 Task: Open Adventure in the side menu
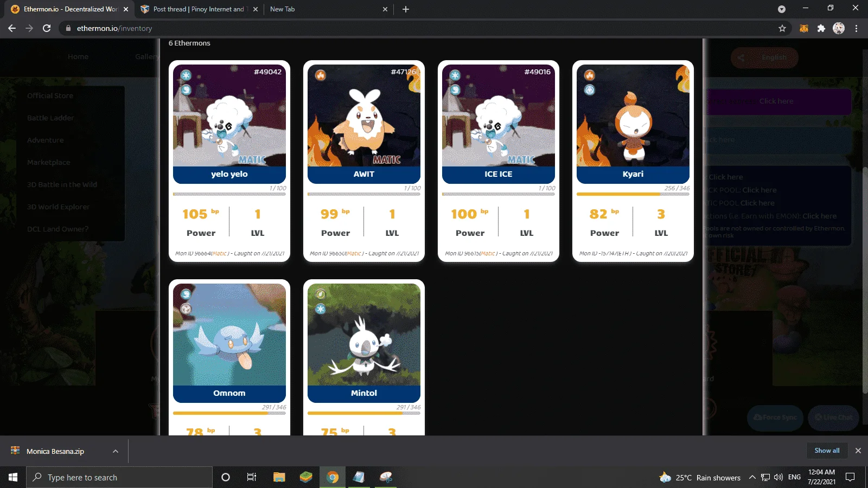click(46, 140)
